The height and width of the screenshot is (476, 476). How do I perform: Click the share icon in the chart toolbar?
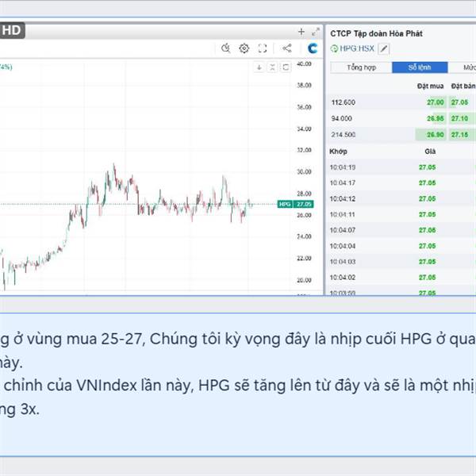coord(287,48)
